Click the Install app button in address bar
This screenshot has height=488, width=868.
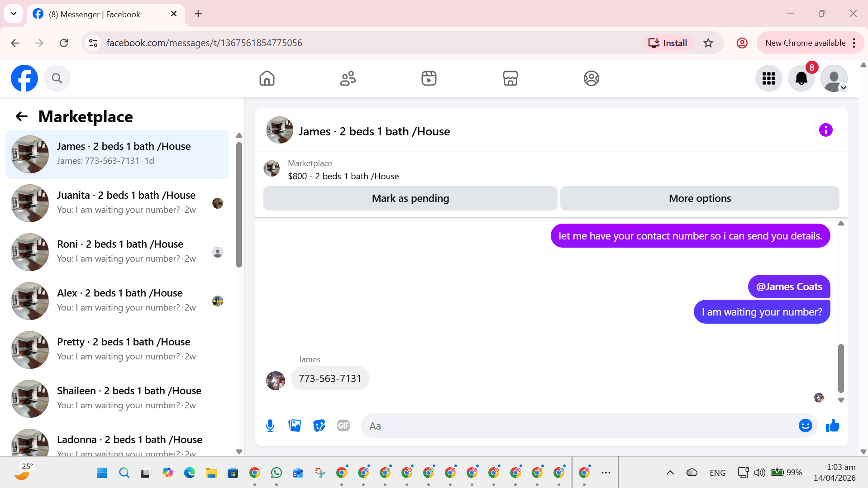point(668,43)
